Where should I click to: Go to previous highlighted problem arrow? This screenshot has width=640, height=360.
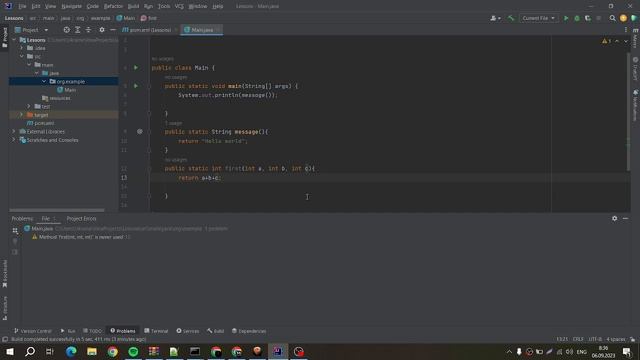617,41
